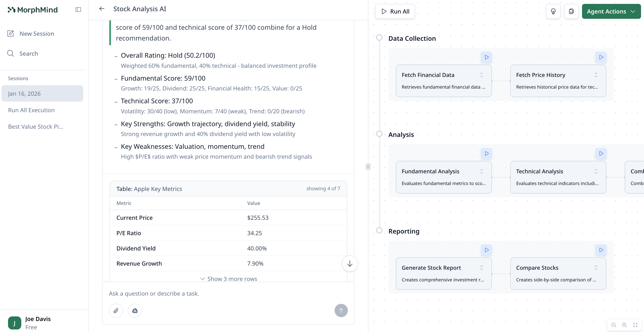Click the fit-to-screen canvas icon
The width and height of the screenshot is (644, 332).
635,325
